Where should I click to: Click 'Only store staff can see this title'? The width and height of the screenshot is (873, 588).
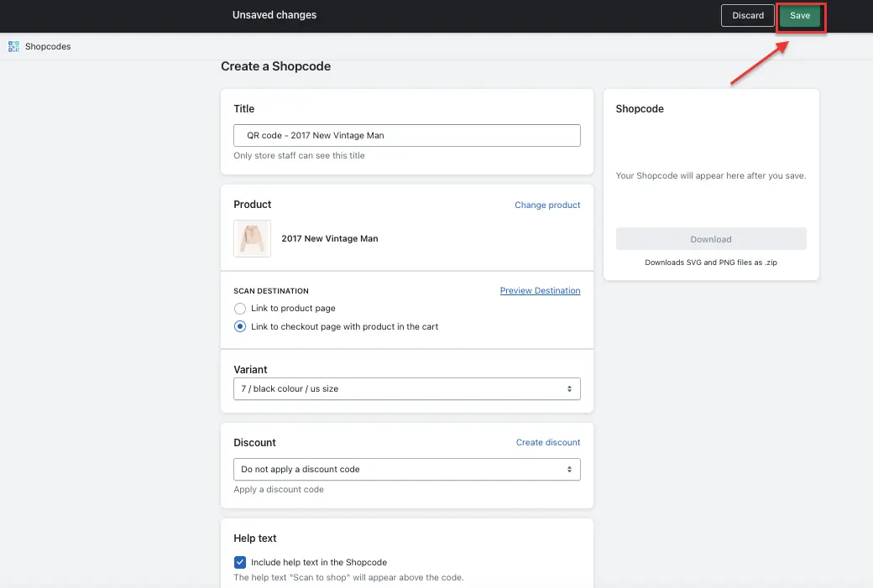[x=299, y=156]
